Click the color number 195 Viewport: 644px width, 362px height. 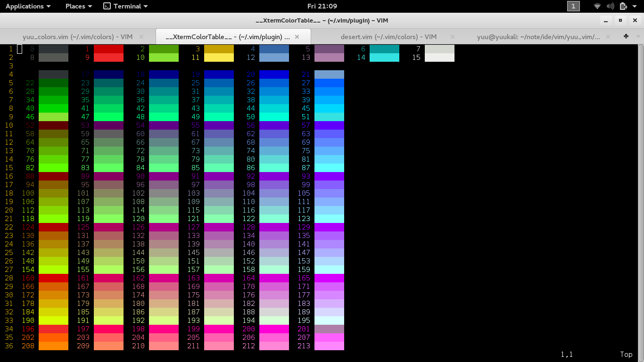[304, 321]
